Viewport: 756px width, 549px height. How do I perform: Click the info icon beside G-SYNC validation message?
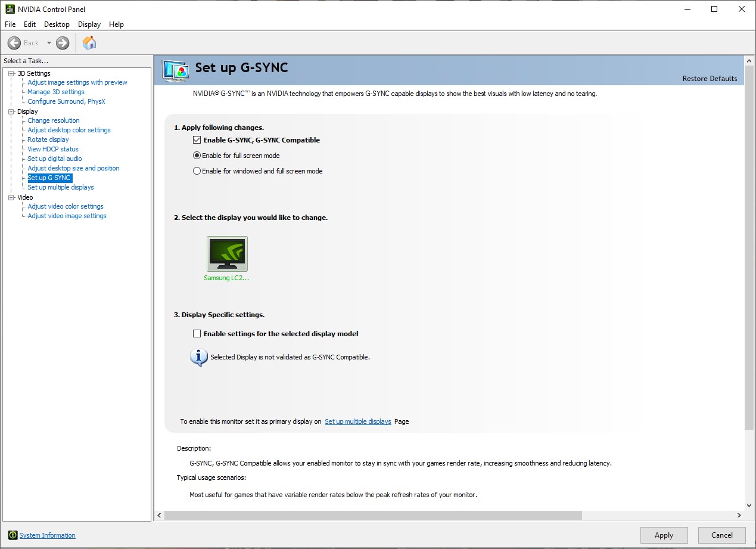pyautogui.click(x=198, y=357)
